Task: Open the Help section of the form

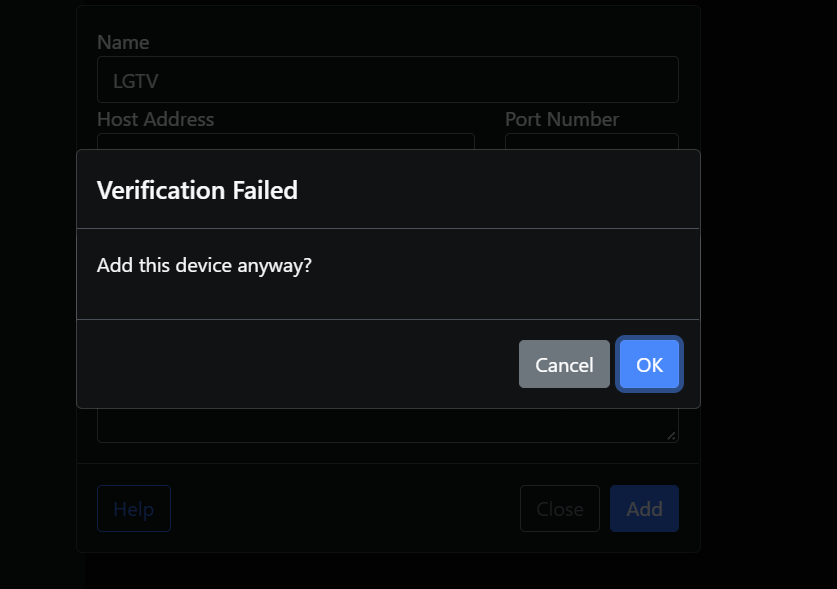Action: click(x=133, y=508)
